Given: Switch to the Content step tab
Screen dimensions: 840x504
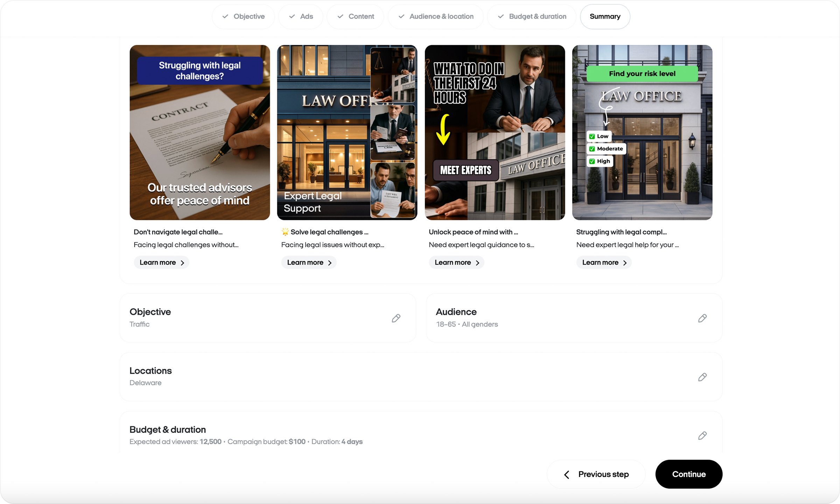Looking at the screenshot, I should [355, 16].
